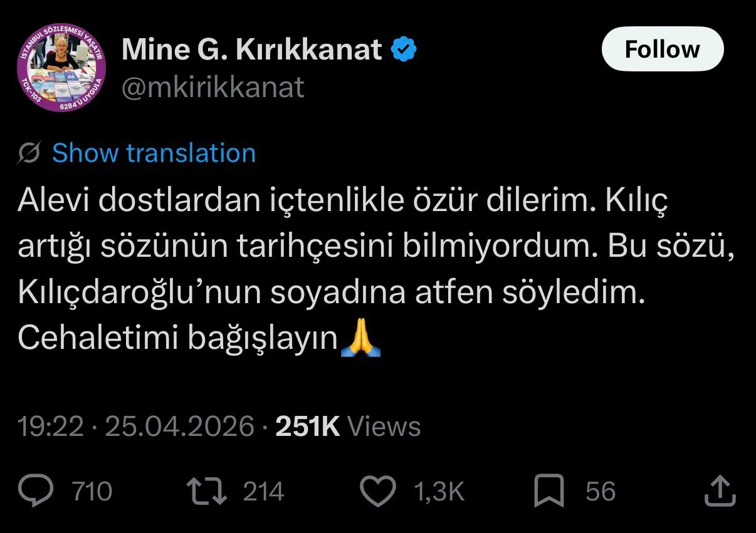The height and width of the screenshot is (533, 756).
Task: Click the 19:22 · 25.04.2026 timestamp
Action: [x=136, y=427]
